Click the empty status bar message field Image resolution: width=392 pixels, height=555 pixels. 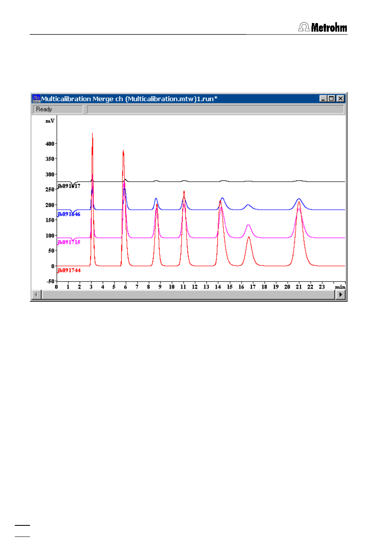point(216,109)
